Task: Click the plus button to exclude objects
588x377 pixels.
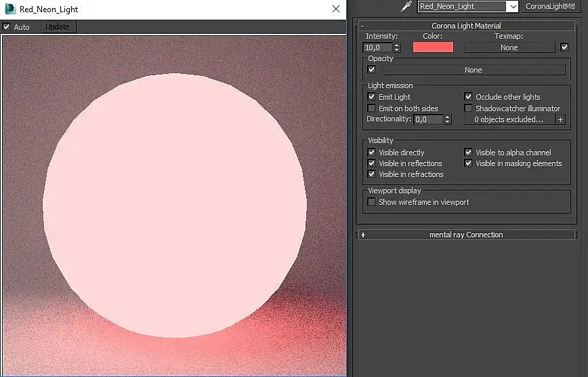Action: [561, 119]
